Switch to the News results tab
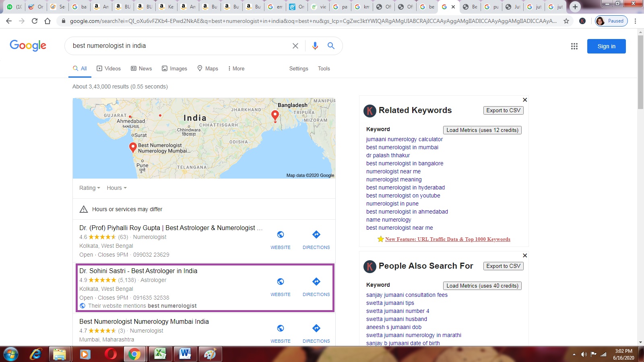The image size is (644, 362). [x=141, y=68]
